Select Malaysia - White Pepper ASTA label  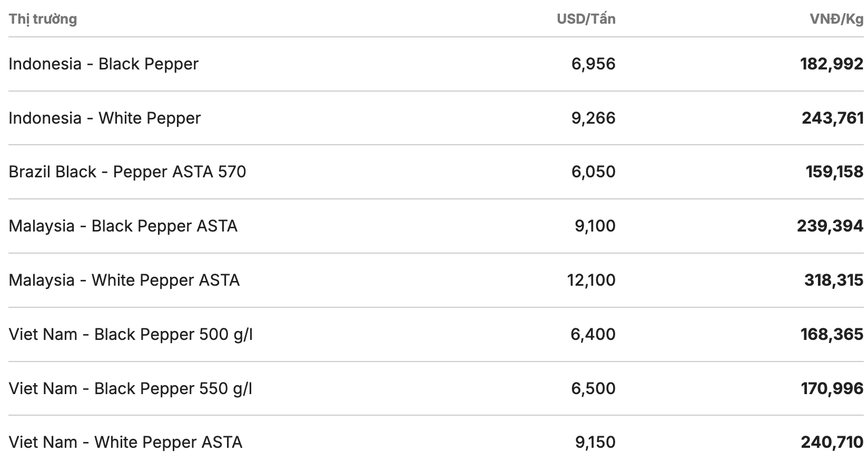pyautogui.click(x=124, y=280)
